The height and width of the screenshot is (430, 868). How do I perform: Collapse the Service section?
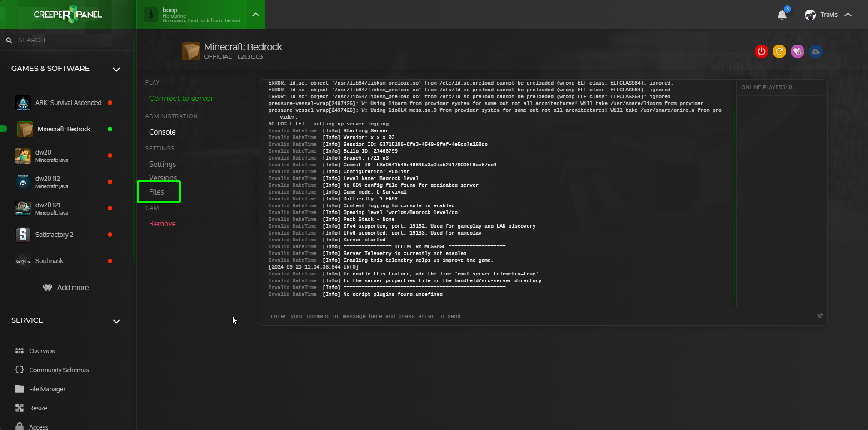pos(116,321)
